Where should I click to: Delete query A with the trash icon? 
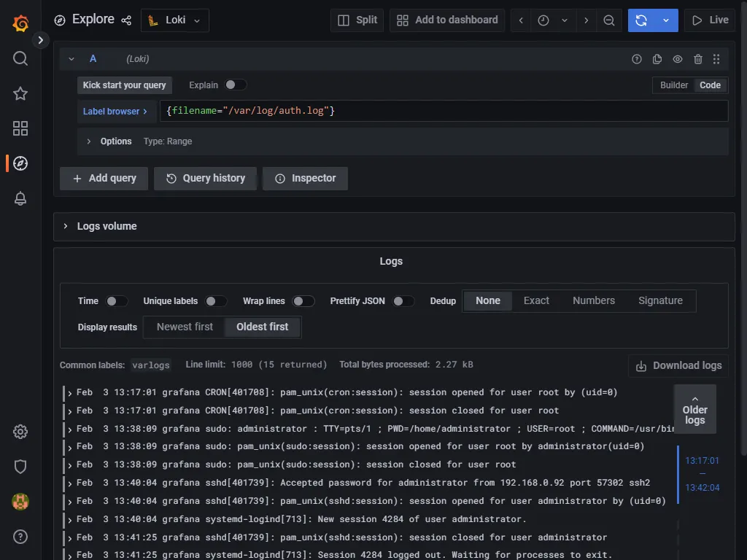(698, 59)
